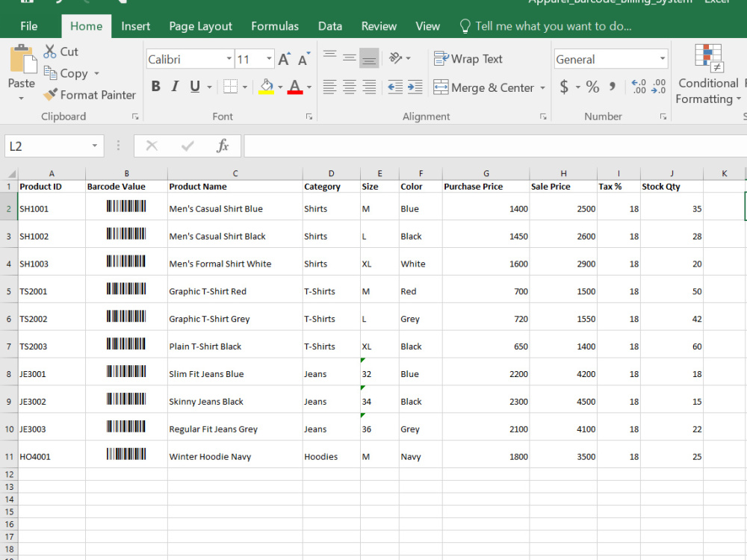Viewport: 747px width, 560px height.
Task: Open the Page Layout tab
Action: (200, 26)
